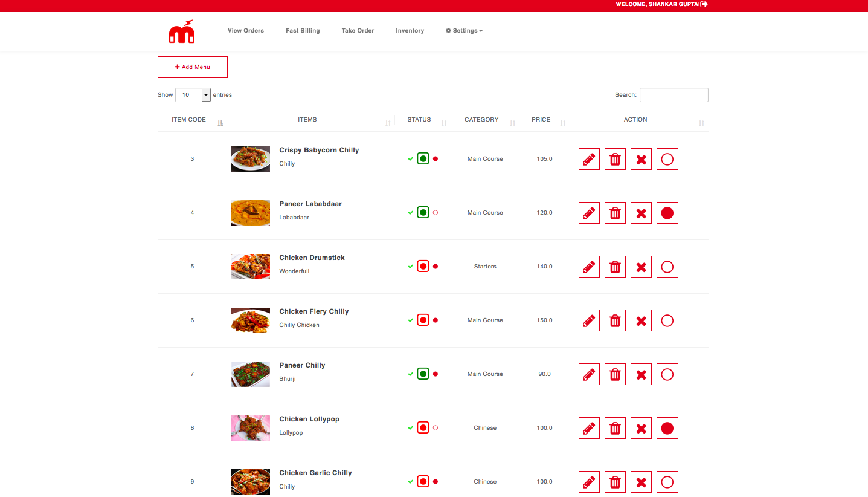868x497 pixels.
Task: Edit Chicken Garlic Chilly with pencil icon
Action: tap(589, 482)
